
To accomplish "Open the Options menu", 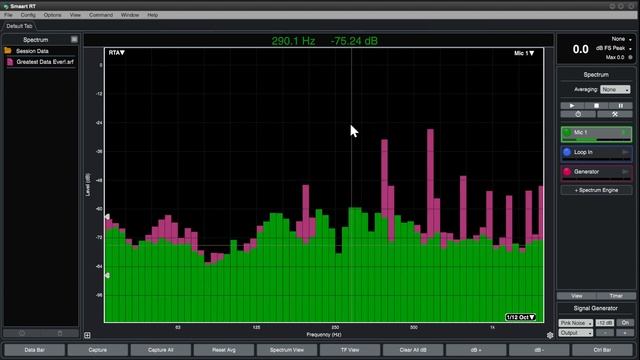I will pos(52,15).
